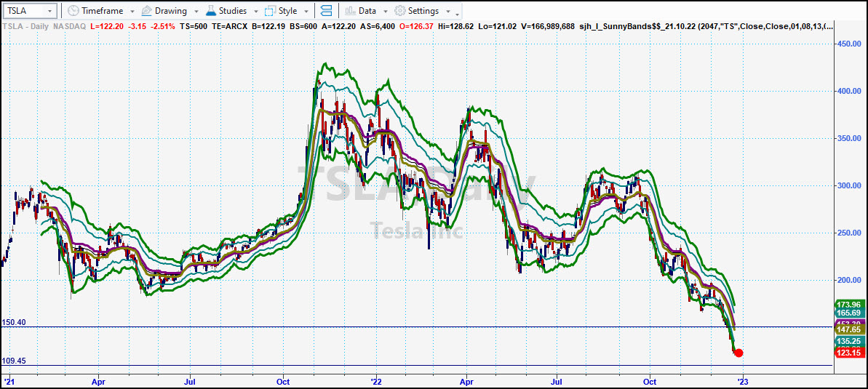The height and width of the screenshot is (389, 868).
Task: Click the NASDAQ exchange label
Action: click(x=69, y=26)
